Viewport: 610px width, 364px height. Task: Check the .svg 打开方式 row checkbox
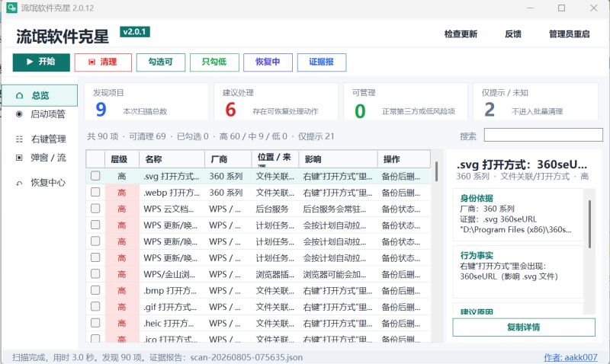pos(95,176)
